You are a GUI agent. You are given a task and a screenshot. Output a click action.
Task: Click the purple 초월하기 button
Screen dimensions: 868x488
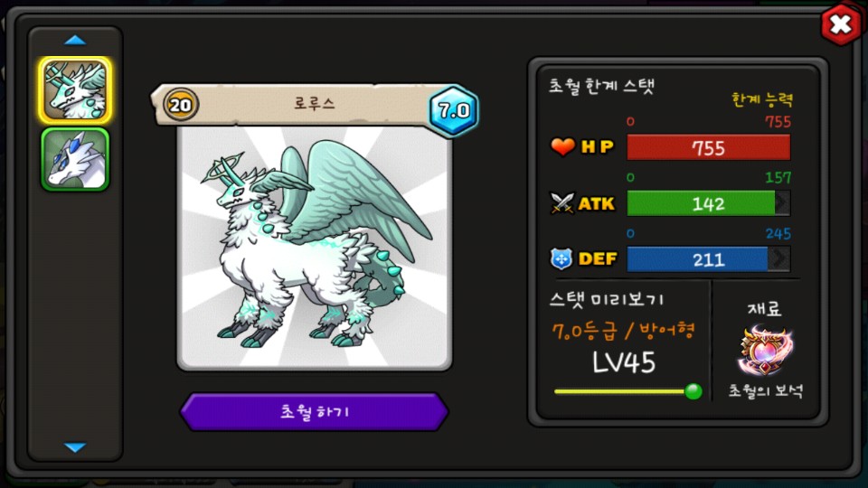click(x=315, y=412)
